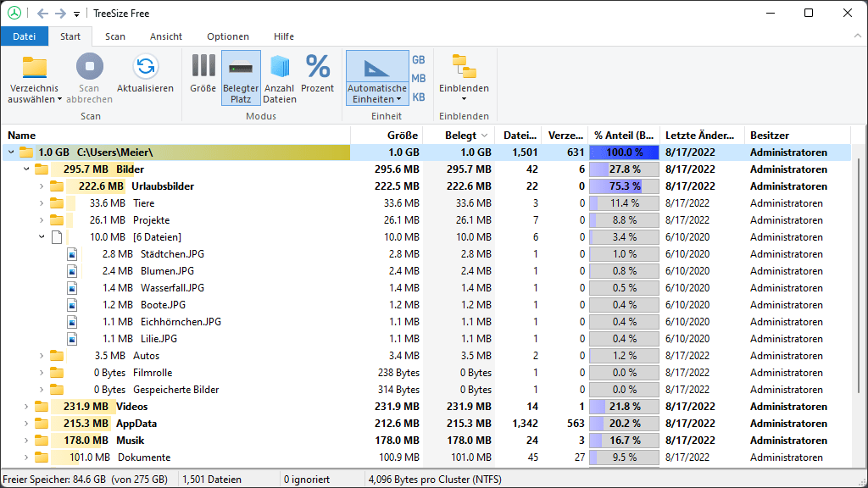Sort by the Belegt column header
868x488 pixels.
(x=459, y=136)
